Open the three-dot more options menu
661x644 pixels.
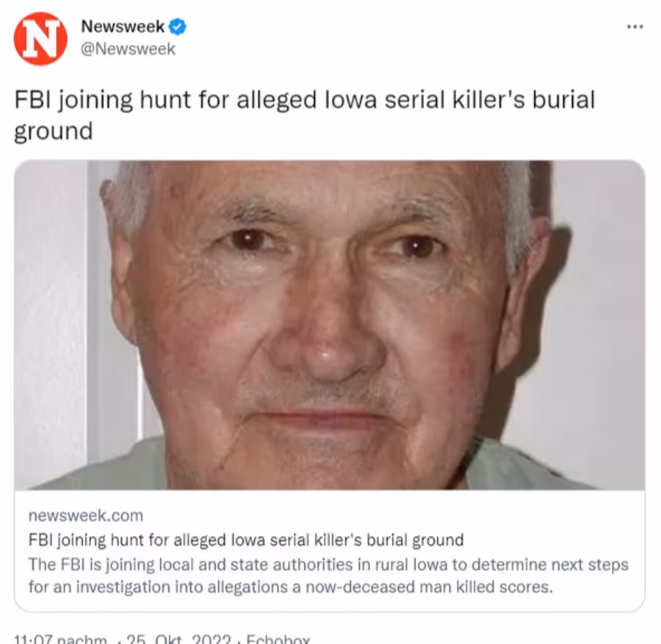(635, 26)
